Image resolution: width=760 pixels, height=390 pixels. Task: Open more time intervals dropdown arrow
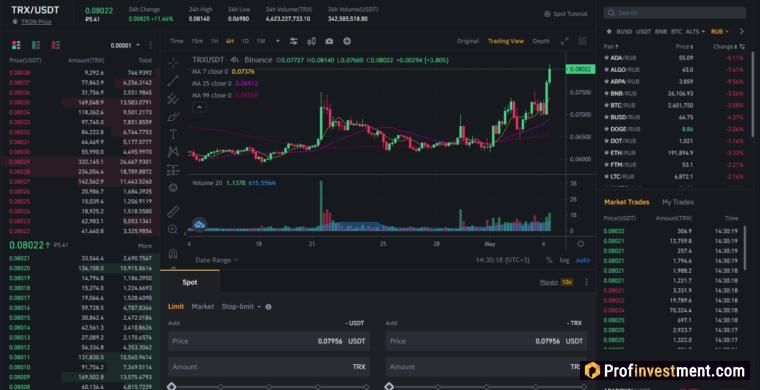click(278, 41)
